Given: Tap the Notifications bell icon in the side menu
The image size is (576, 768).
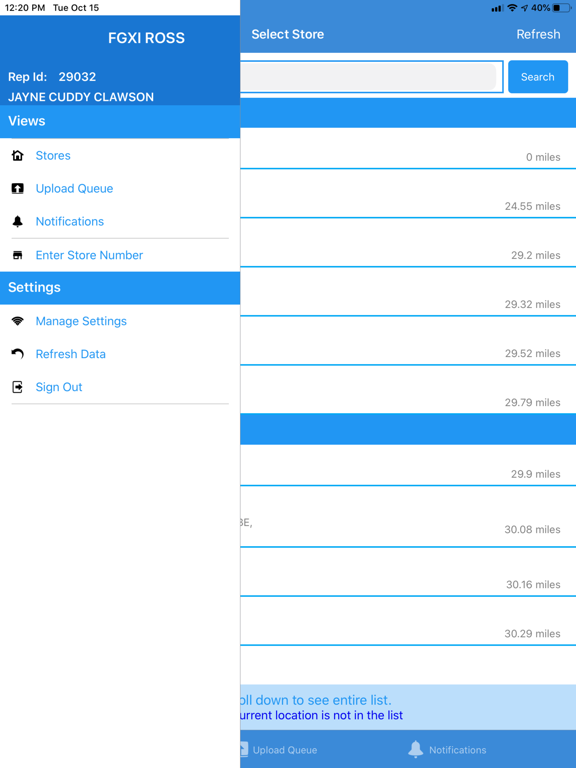Looking at the screenshot, I should pos(18,221).
